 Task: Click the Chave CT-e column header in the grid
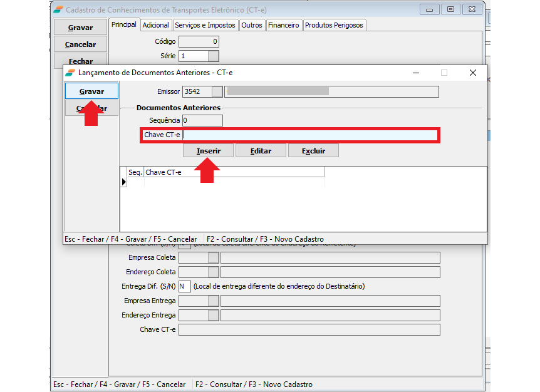click(x=233, y=172)
